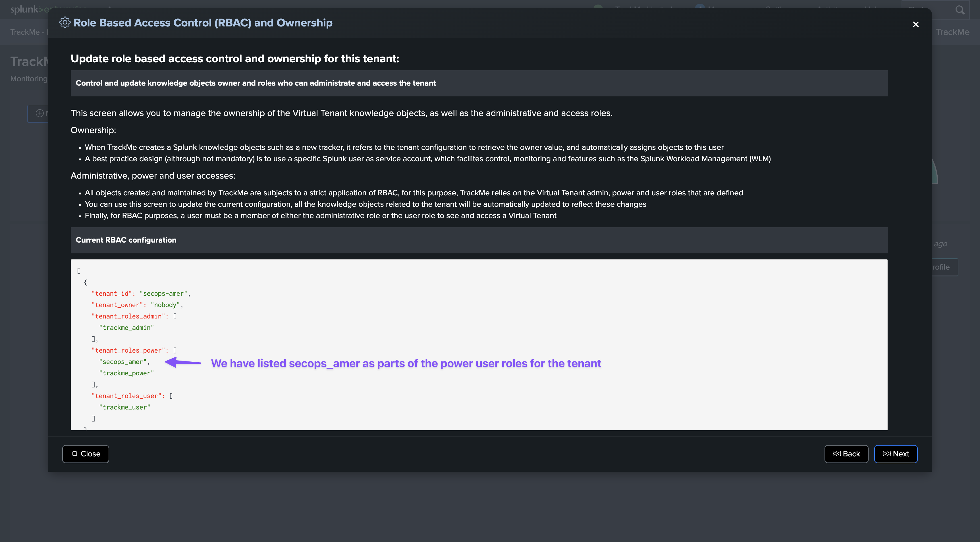
Task: Click the purple secops_amer annotation text
Action: click(x=406, y=363)
